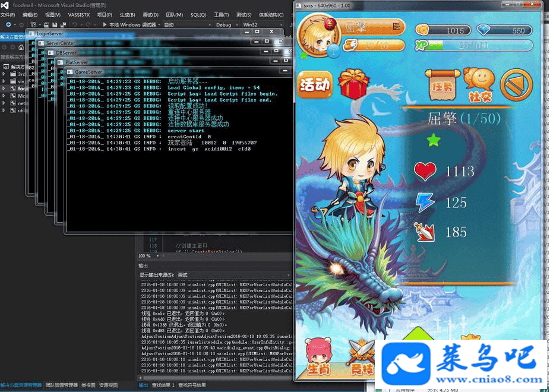Screen dimensions: 550x392
Task: Click the red gift box icon
Action: pos(354,84)
